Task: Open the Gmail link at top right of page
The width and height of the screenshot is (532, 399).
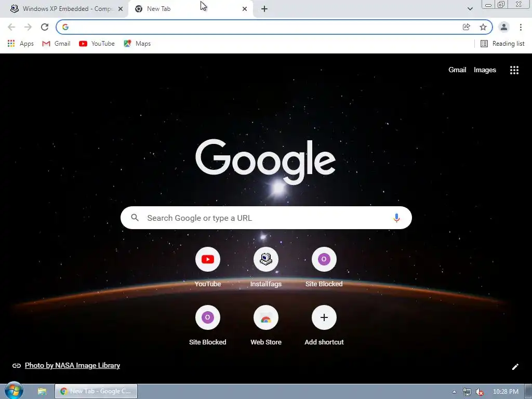Action: pyautogui.click(x=457, y=70)
